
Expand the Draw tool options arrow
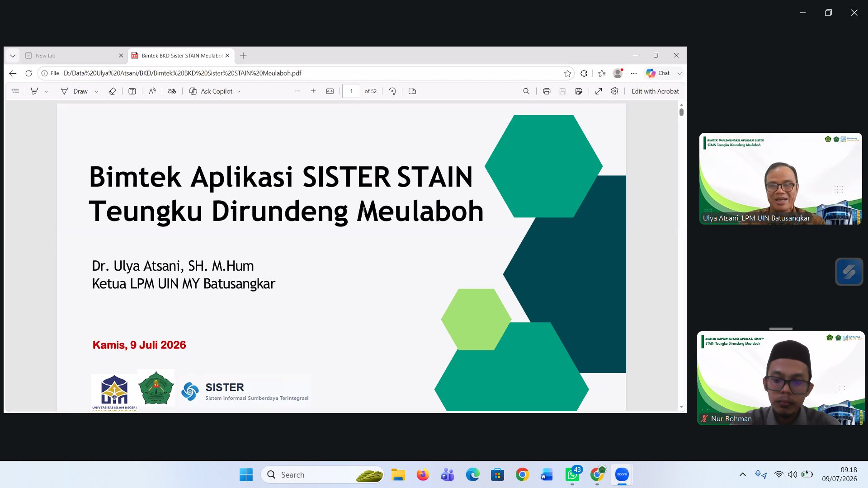96,92
